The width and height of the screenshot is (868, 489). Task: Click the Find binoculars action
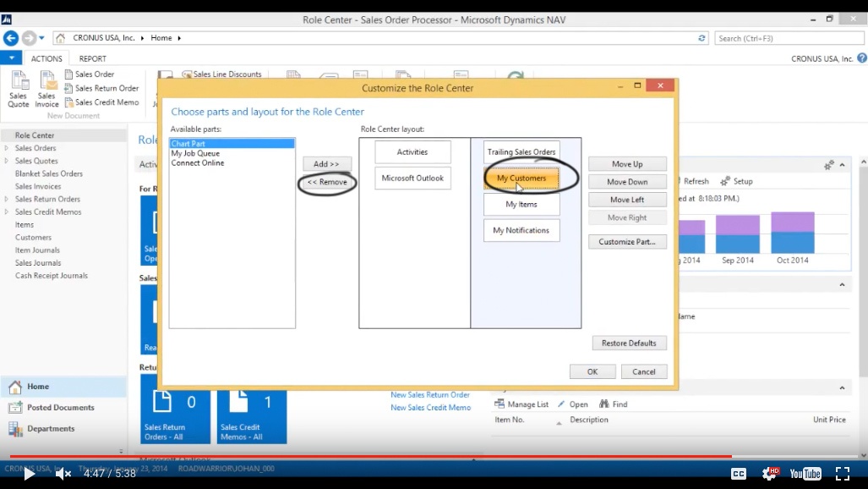point(614,404)
